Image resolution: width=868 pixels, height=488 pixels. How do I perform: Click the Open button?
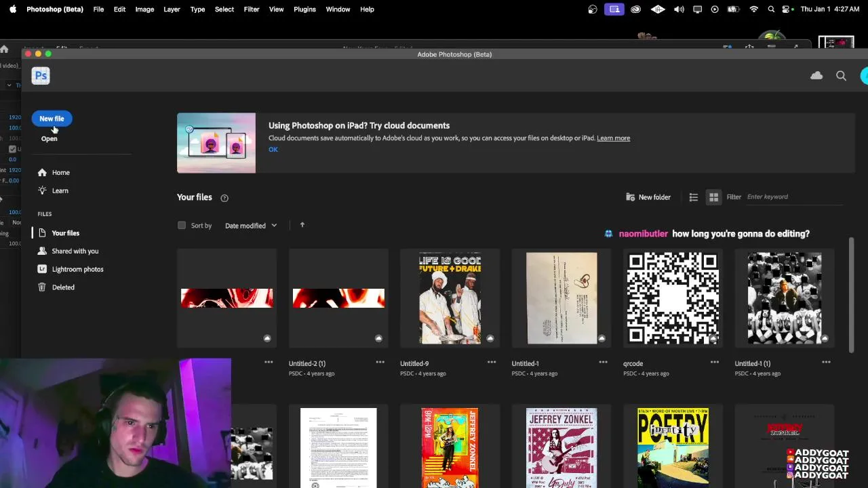[x=49, y=138]
